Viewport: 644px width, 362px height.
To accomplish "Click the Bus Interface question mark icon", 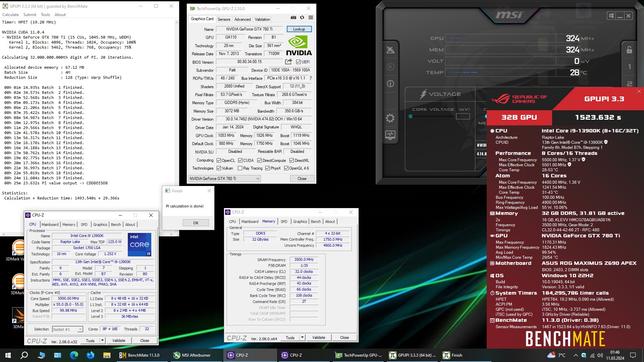I will (x=311, y=78).
